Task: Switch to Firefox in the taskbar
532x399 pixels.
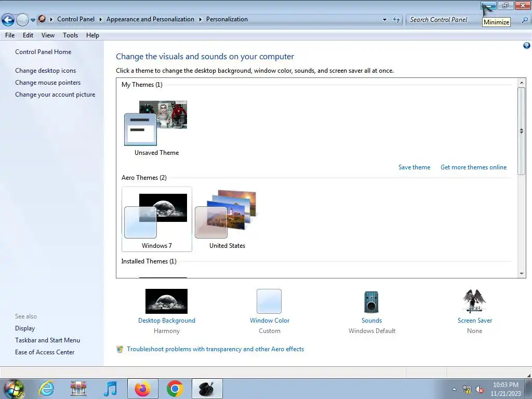Action: pyautogui.click(x=143, y=389)
